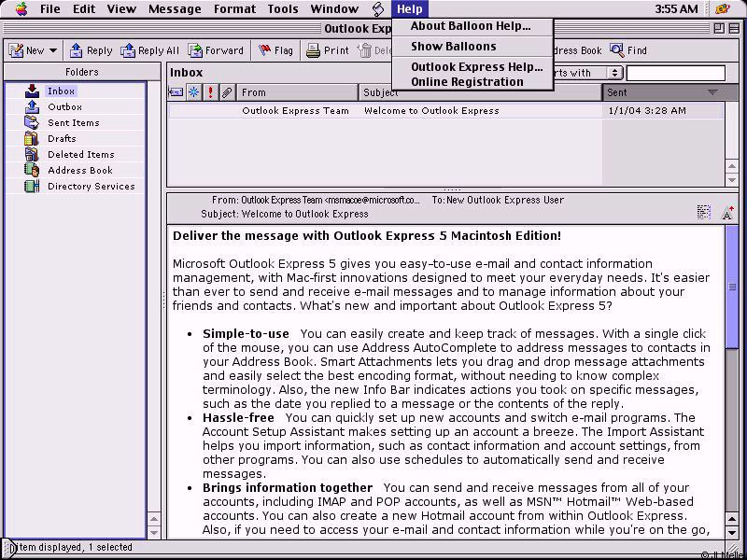
Task: Open the Address Book in folder list
Action: 80,170
